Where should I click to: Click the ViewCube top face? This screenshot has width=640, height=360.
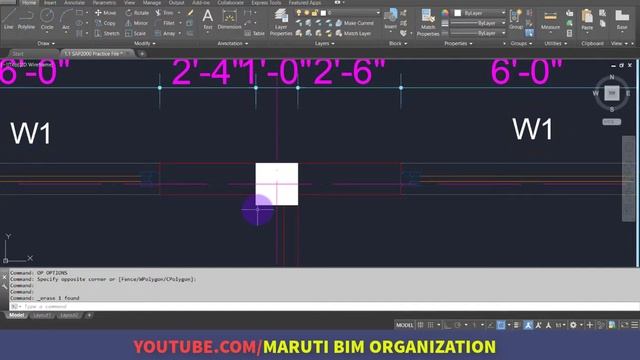pyautogui.click(x=611, y=93)
